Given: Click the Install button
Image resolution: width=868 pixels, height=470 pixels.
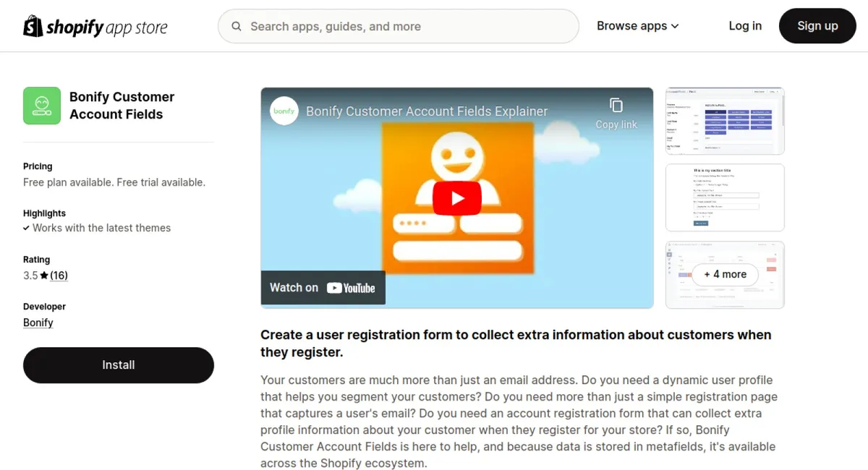Looking at the screenshot, I should click(x=119, y=365).
